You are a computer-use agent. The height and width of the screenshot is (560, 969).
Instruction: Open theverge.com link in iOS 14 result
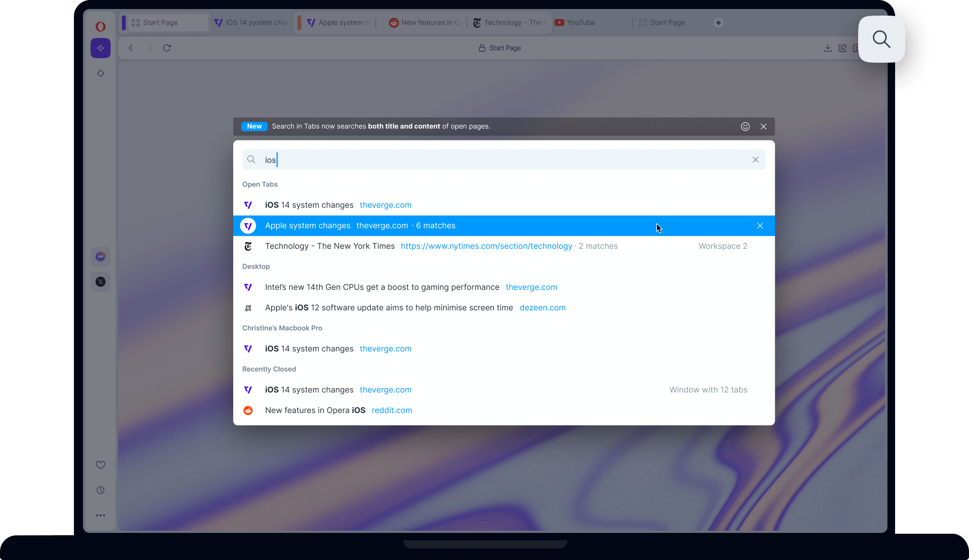tap(385, 205)
